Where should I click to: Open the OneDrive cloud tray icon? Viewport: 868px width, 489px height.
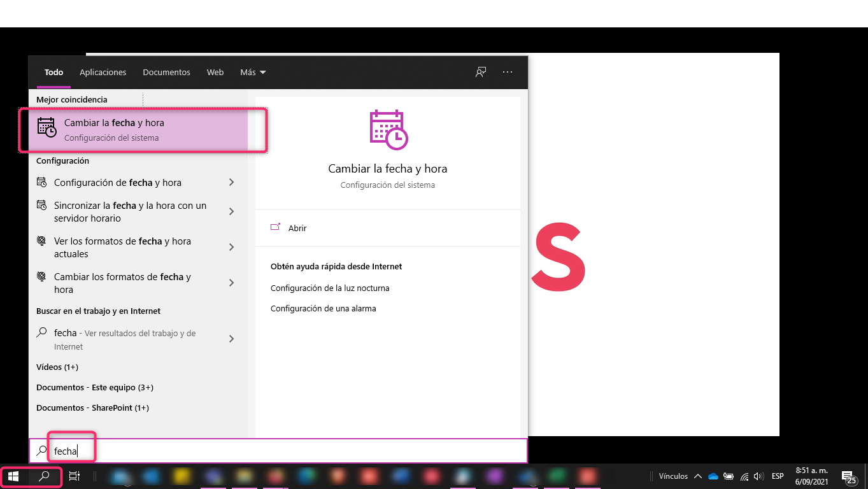click(713, 476)
